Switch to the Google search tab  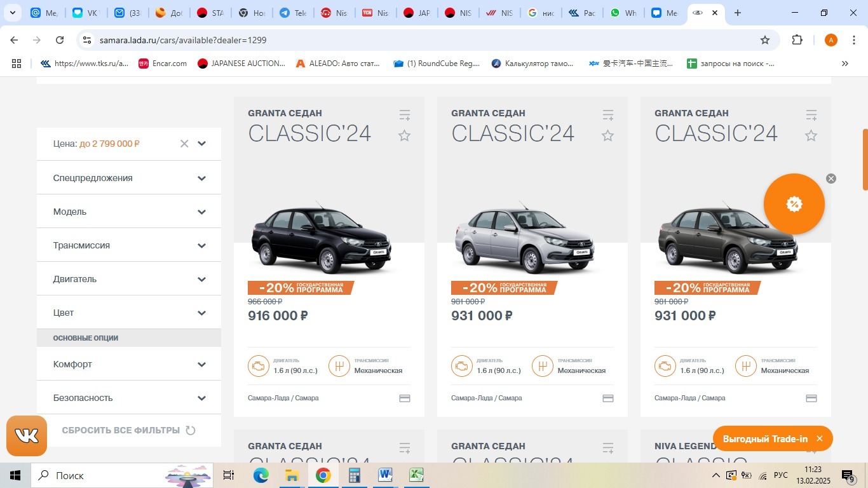(x=541, y=13)
